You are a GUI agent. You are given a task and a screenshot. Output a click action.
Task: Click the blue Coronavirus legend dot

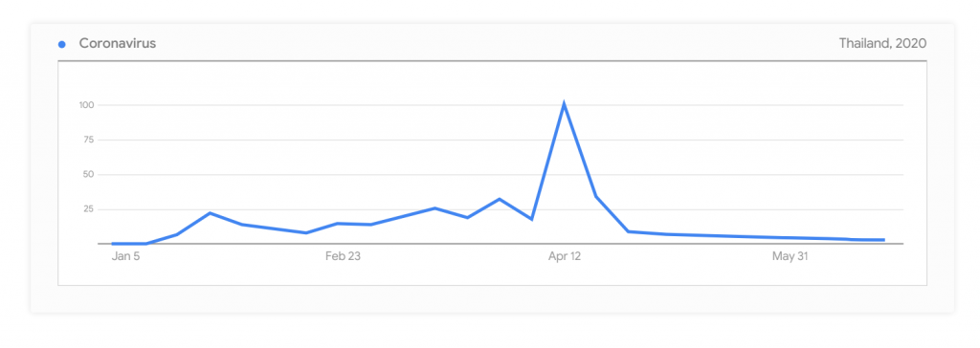point(62,44)
